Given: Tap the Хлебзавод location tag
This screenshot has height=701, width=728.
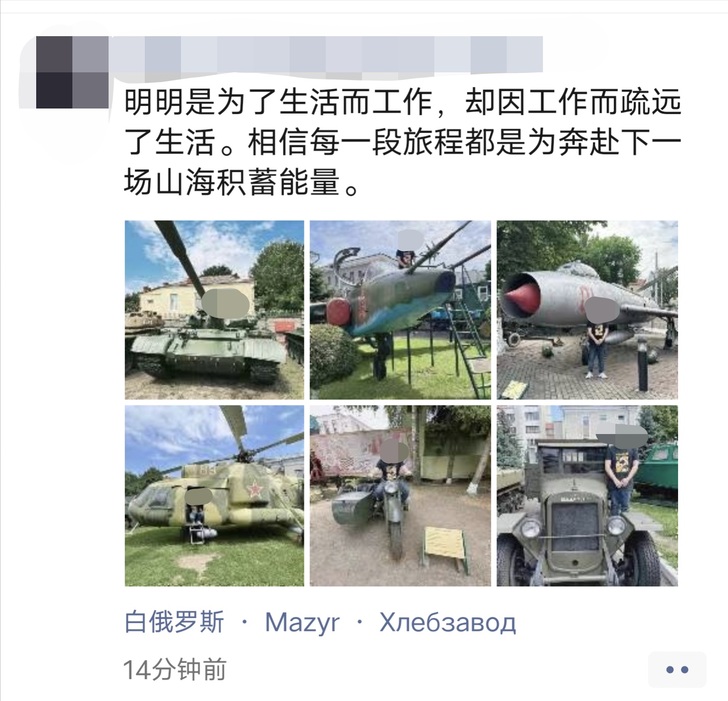Looking at the screenshot, I should point(448,623).
